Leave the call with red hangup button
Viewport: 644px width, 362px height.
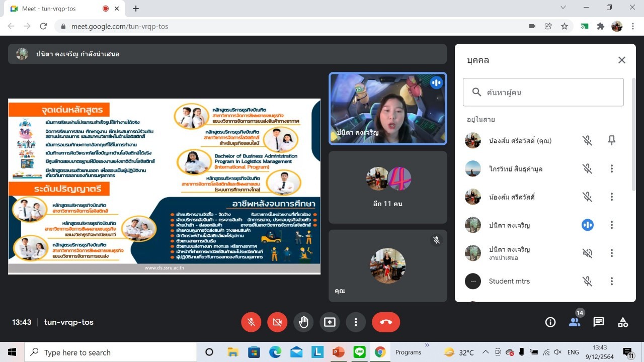tap(386, 322)
